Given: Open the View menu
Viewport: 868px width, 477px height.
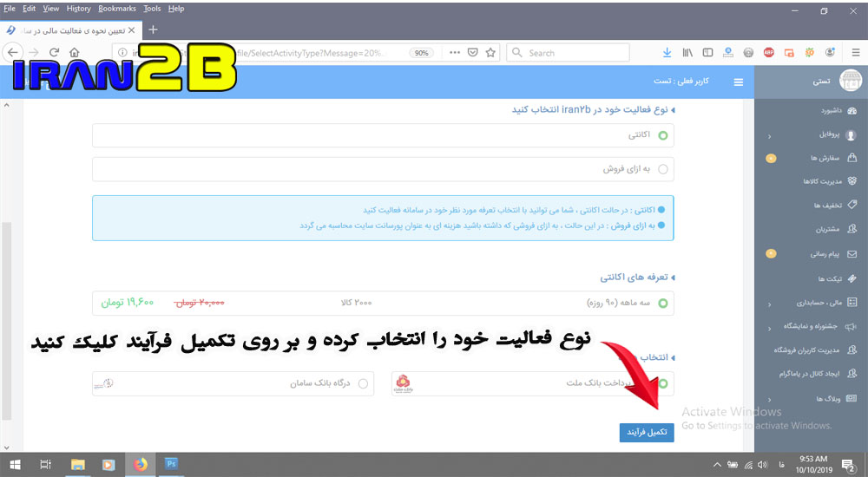Looking at the screenshot, I should (51, 9).
